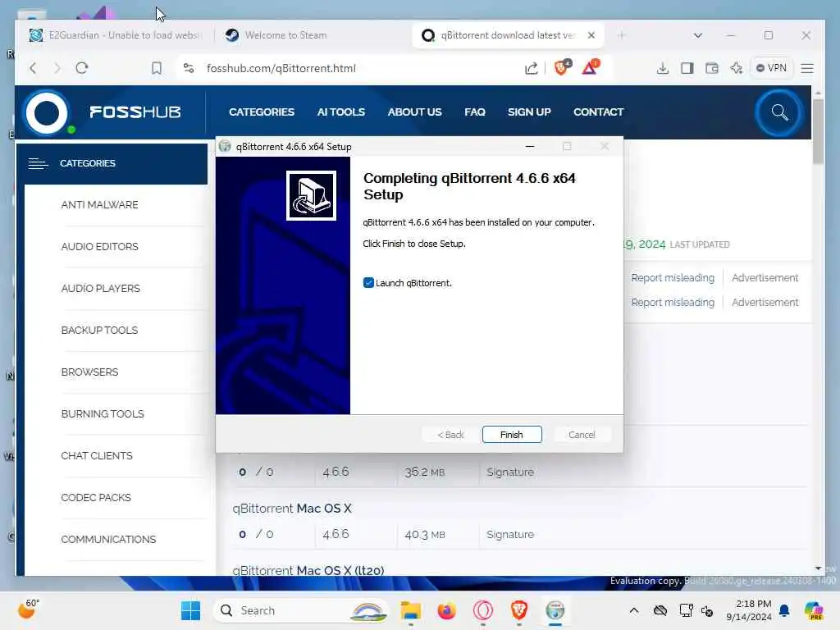Screen dimensions: 840x630
Task: Open Leo AI assistant icon
Action: pos(737,68)
